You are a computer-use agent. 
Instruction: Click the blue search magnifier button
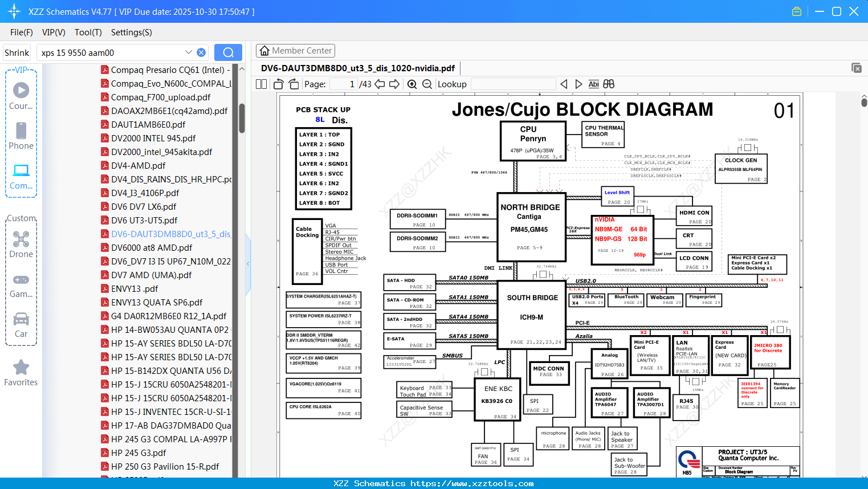point(228,52)
